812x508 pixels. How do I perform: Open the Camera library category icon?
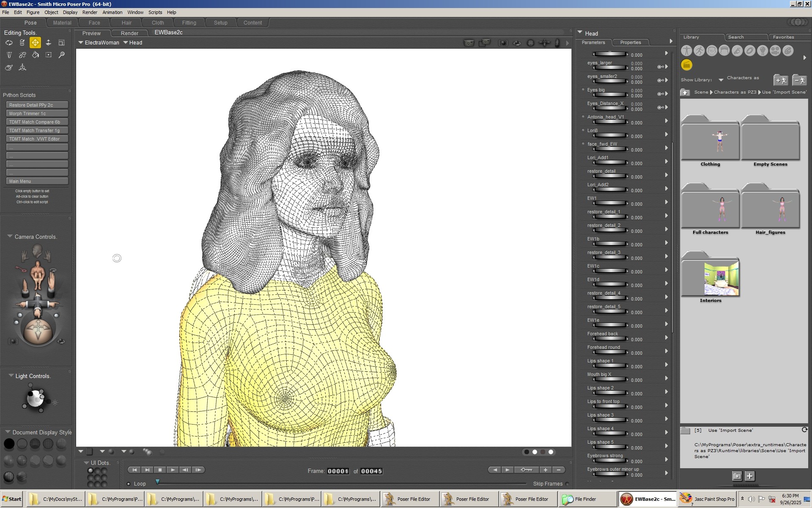coord(775,50)
